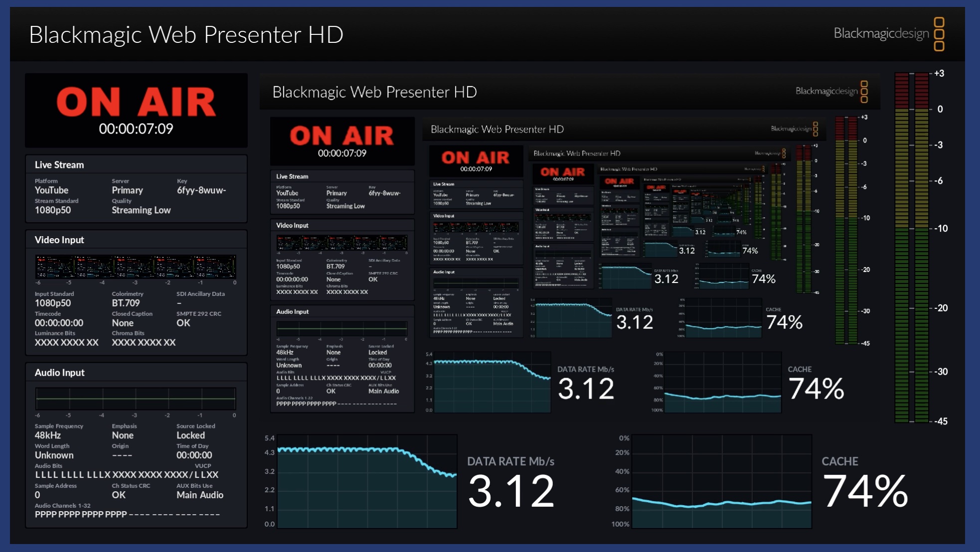Click the outermost cache percentage graph
This screenshot has height=552, width=980.
coord(722,481)
